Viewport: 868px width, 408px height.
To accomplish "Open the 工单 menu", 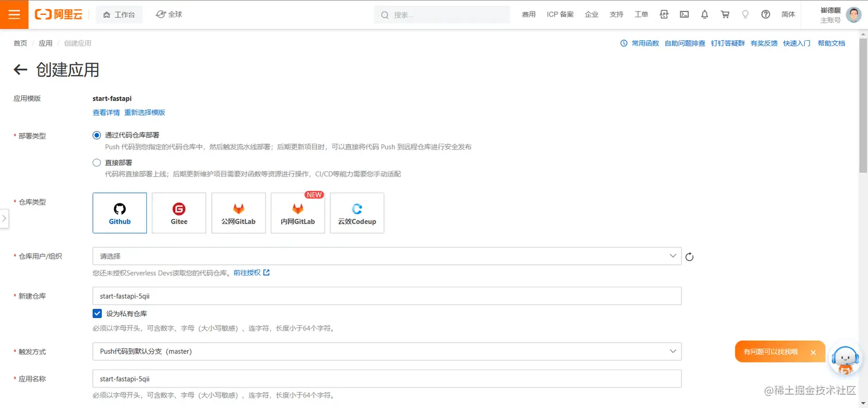I will pos(641,14).
